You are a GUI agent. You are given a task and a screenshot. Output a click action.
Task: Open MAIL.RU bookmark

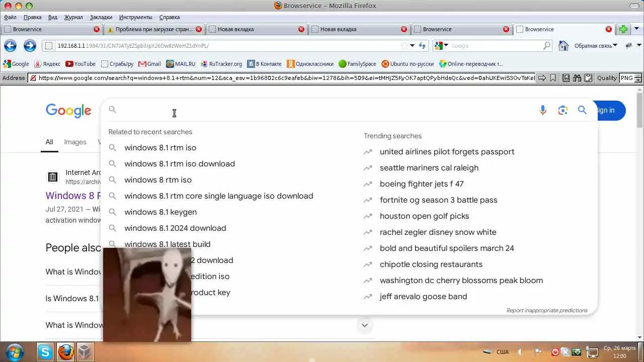181,64
